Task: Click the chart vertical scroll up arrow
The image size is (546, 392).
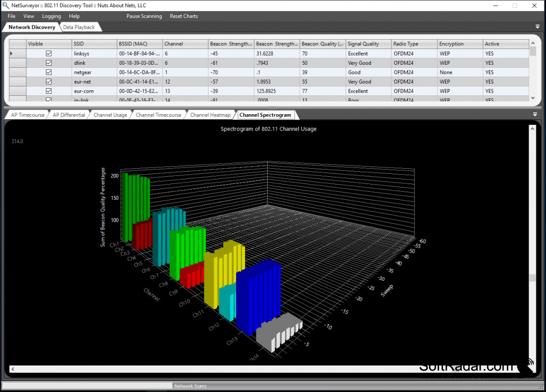Action: [x=532, y=128]
